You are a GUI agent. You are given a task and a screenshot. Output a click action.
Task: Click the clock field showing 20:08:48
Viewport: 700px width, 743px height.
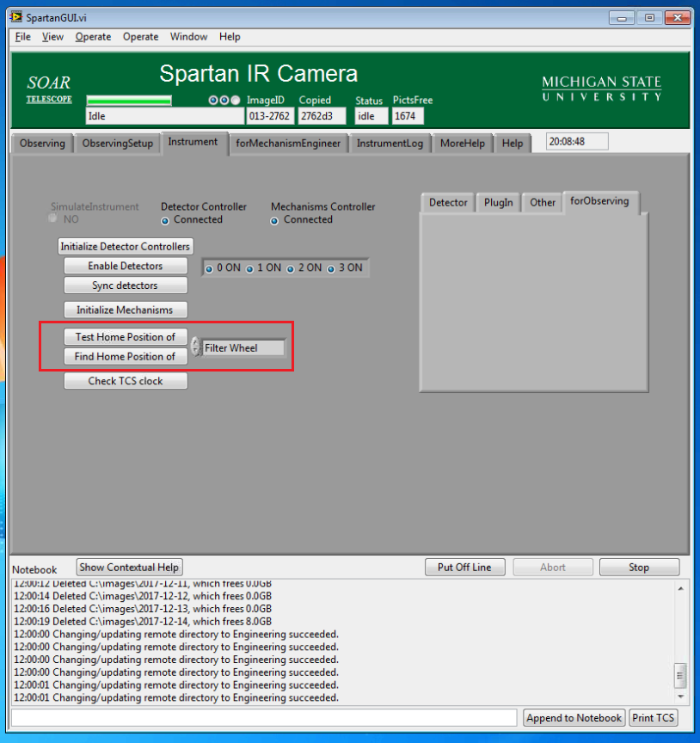point(577,142)
